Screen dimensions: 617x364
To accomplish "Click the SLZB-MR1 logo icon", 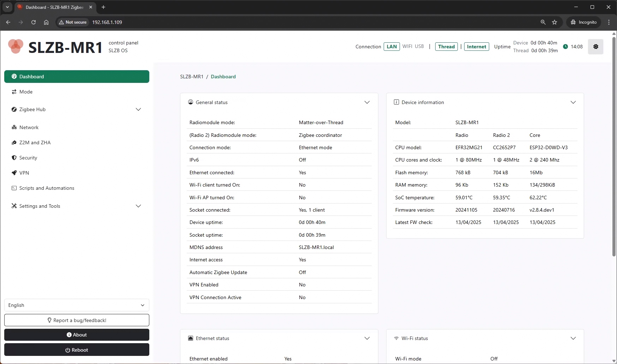I will tap(16, 47).
